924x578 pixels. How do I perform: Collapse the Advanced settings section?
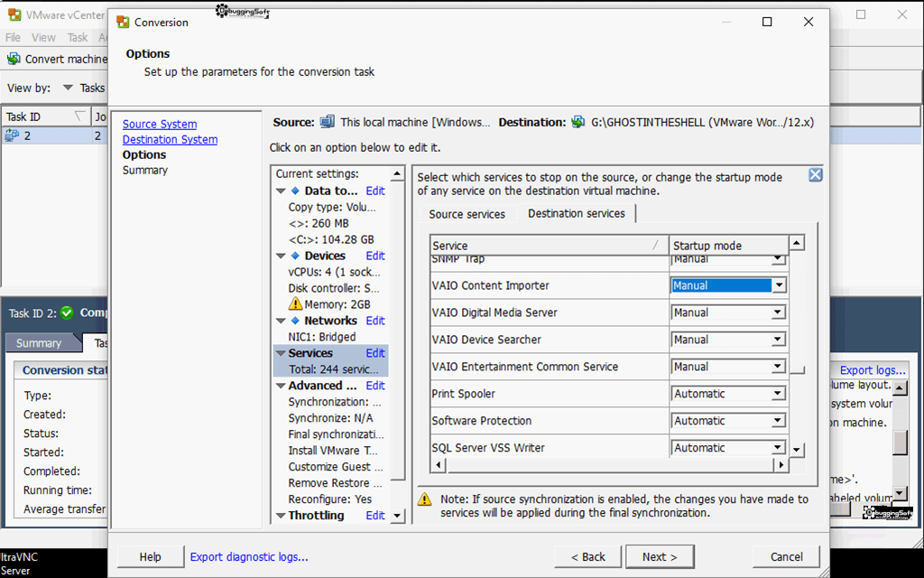click(x=281, y=386)
